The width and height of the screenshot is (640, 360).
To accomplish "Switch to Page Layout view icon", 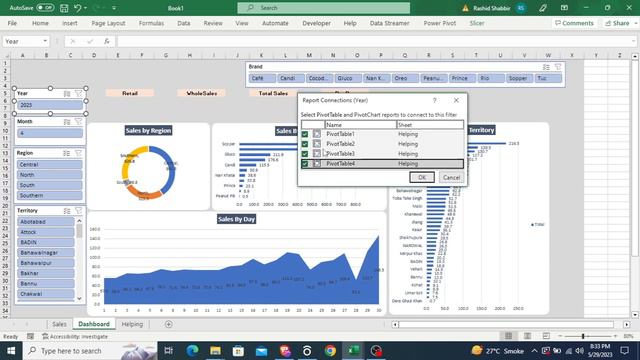I will pos(527,336).
